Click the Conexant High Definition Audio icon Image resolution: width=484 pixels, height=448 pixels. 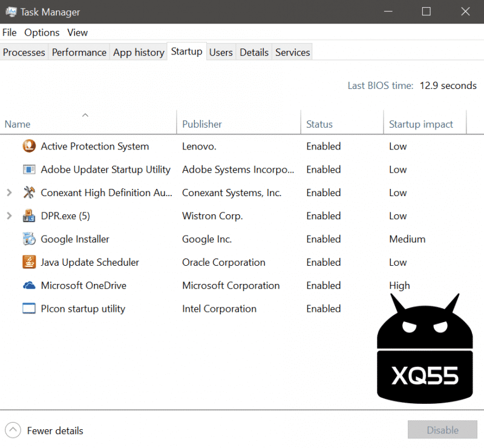29,193
